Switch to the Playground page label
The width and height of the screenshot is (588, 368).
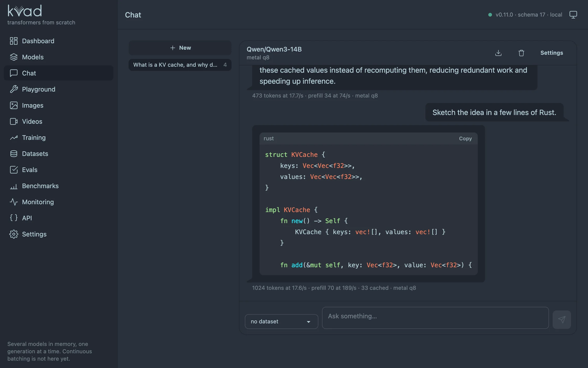pyautogui.click(x=39, y=89)
